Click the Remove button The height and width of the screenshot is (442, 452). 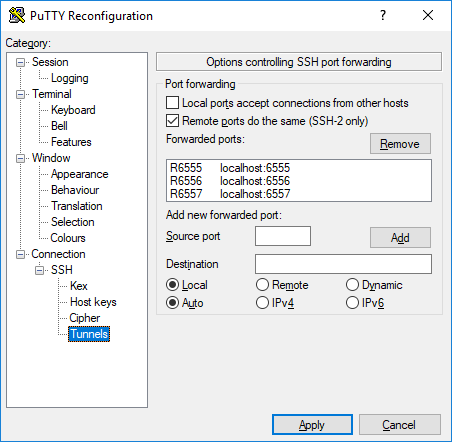400,144
